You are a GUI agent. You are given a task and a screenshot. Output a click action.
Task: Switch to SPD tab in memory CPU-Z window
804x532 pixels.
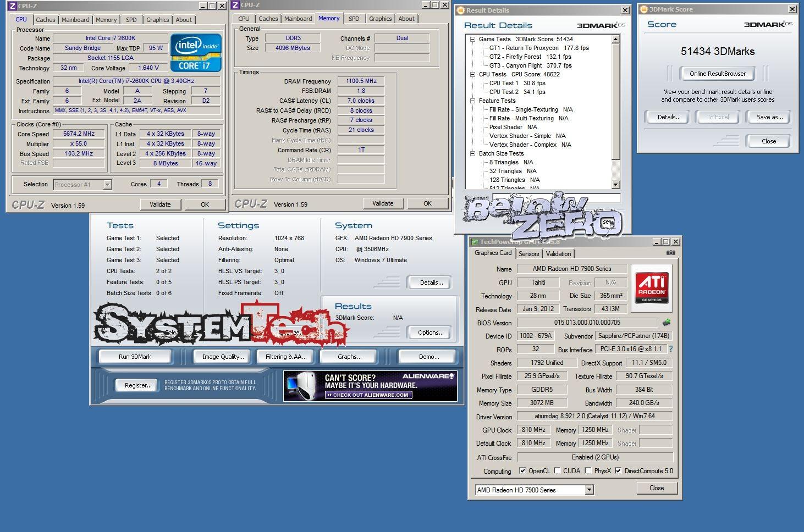(x=354, y=19)
